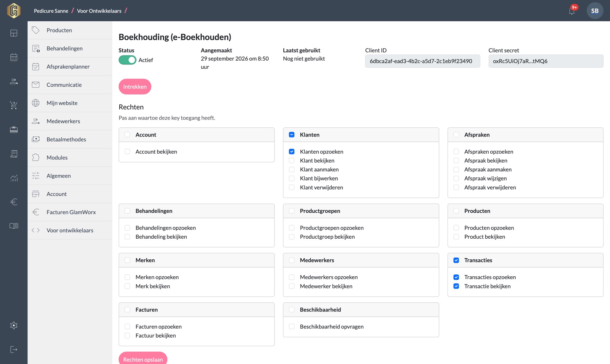Check Facturen opzoeken checkbox
Image resolution: width=610 pixels, height=364 pixels.
coord(127,327)
